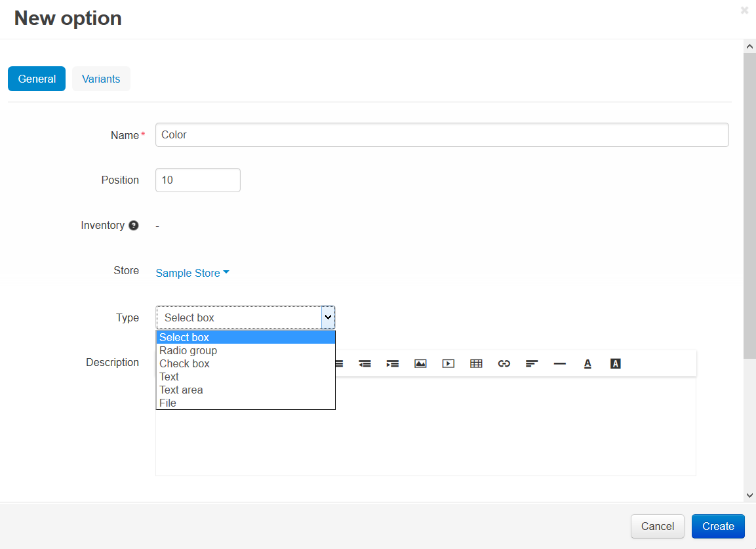Viewport: 756px width, 549px height.
Task: Click the Inventory help question-mark icon
Action: point(134,225)
